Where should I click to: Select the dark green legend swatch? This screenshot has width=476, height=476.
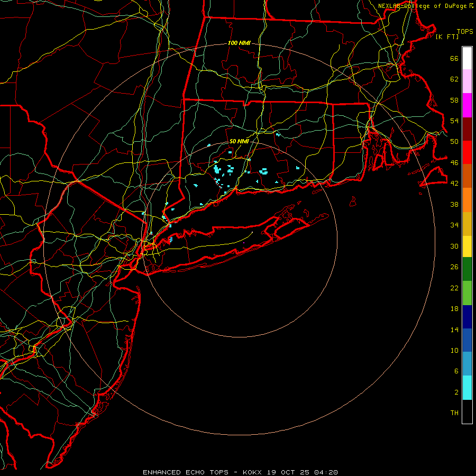tap(467, 269)
